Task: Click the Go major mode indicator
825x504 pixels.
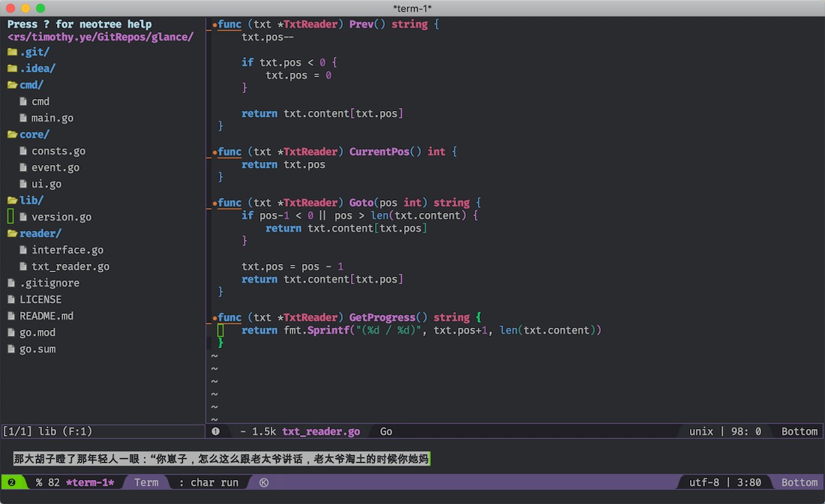Action: (386, 431)
